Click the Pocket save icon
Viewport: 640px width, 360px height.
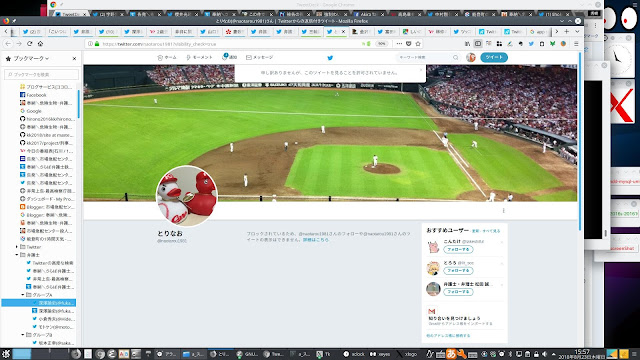tap(409, 44)
